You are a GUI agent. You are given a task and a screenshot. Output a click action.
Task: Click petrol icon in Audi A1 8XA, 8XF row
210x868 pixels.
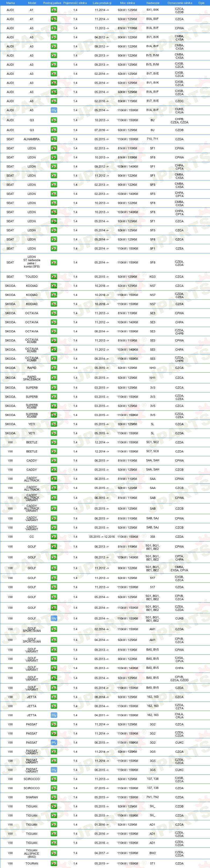click(54, 19)
